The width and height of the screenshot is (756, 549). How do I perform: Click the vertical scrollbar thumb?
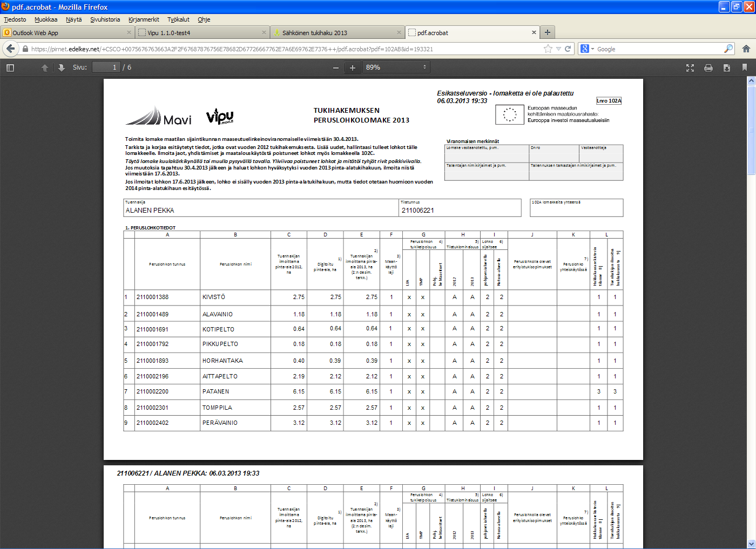[751, 130]
